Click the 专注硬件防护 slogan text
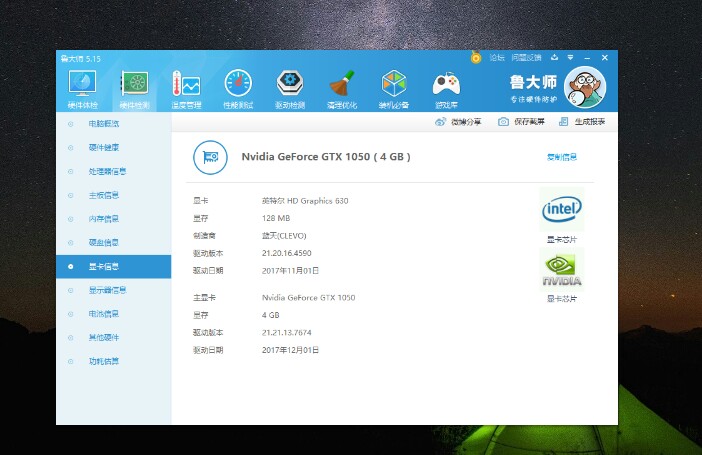 pos(534,99)
